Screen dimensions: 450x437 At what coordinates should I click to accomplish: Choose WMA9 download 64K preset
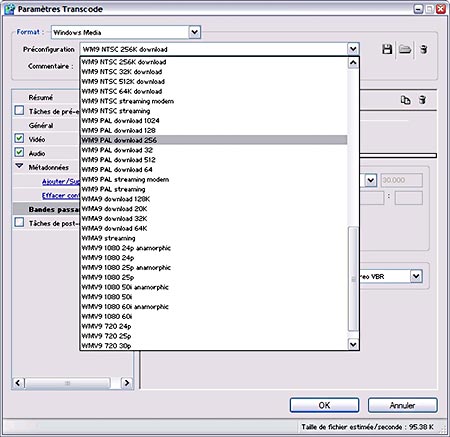214,228
